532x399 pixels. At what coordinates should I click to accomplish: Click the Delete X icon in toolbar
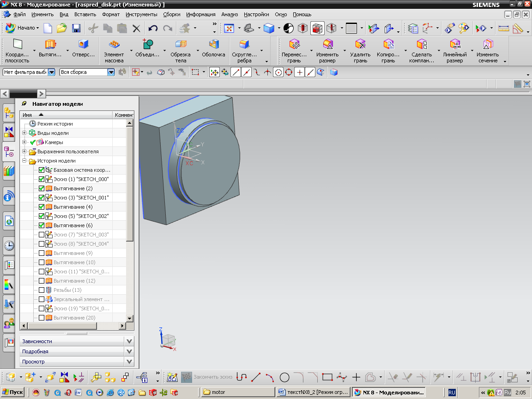coord(136,28)
